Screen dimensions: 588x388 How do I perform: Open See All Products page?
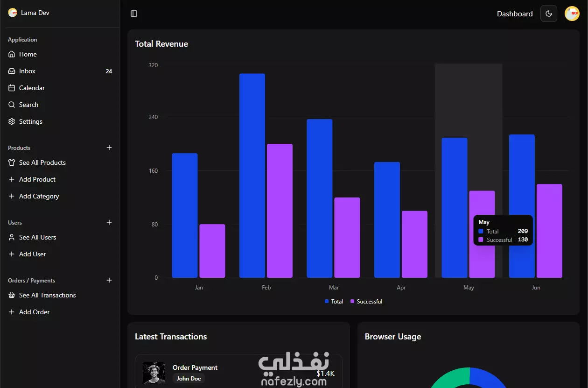pos(60,162)
